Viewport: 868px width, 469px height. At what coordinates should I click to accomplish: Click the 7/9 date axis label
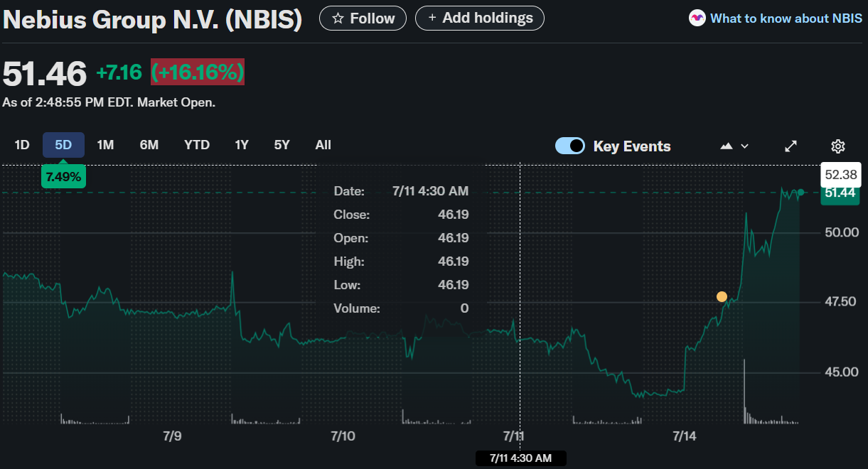[172, 436]
